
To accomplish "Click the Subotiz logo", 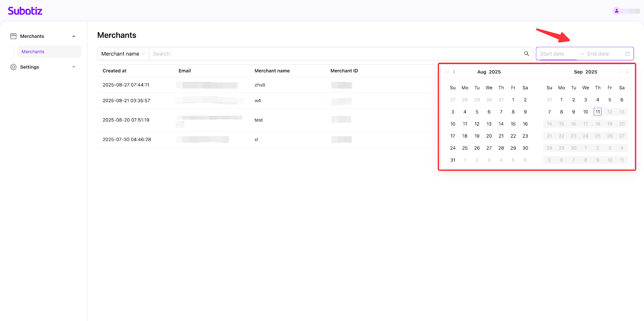I will coord(25,11).
